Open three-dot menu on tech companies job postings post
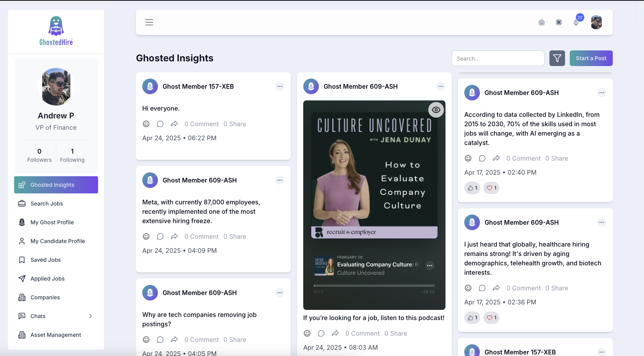 coord(280,293)
